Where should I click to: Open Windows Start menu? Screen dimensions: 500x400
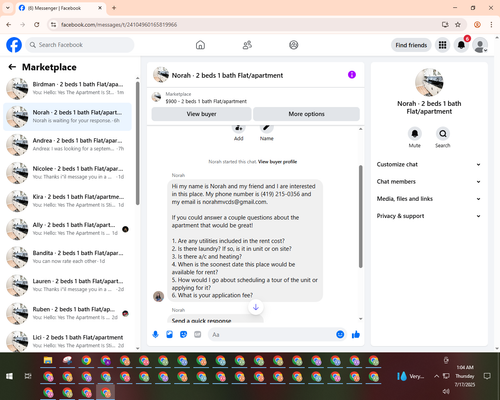pyautogui.click(x=9, y=376)
